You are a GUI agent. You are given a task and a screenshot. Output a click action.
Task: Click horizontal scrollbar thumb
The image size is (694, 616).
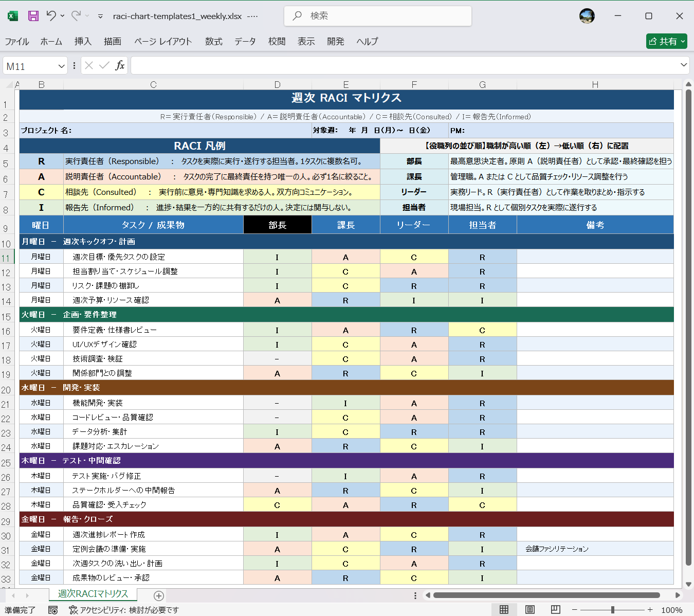point(546,595)
